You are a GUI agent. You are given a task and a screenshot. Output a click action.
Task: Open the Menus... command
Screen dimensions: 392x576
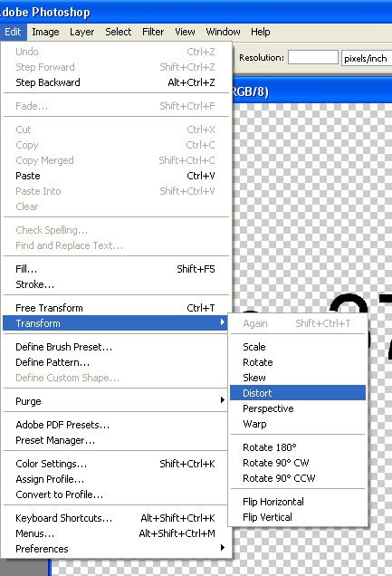[117, 533]
